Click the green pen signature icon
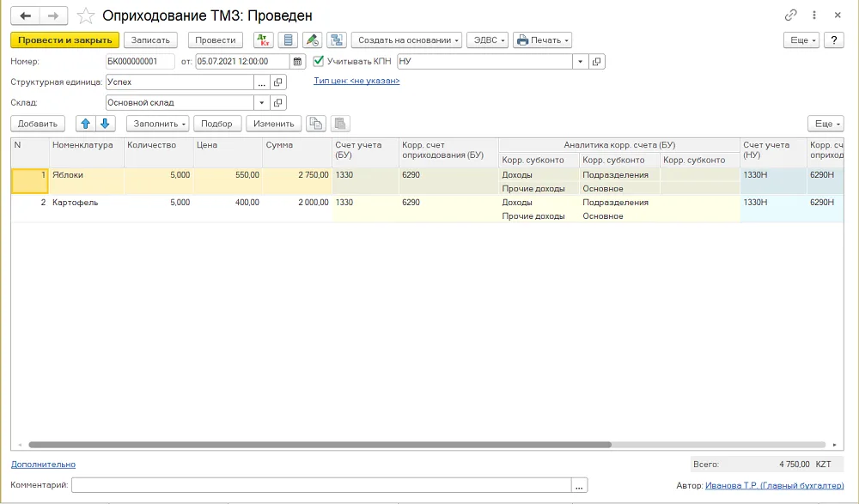 point(313,40)
